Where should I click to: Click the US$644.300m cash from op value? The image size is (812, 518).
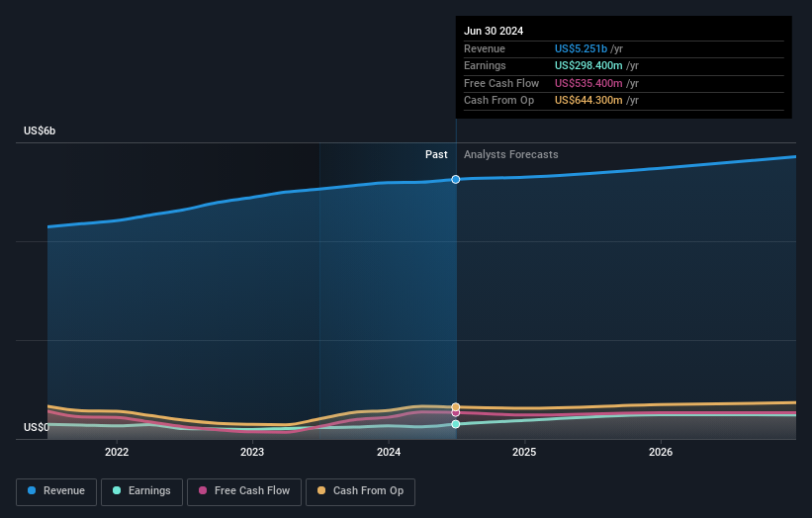[x=588, y=101]
